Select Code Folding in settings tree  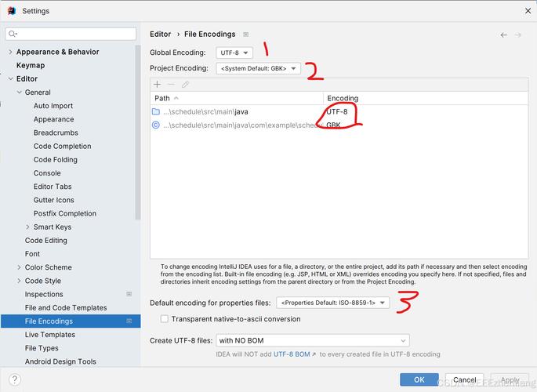55,160
